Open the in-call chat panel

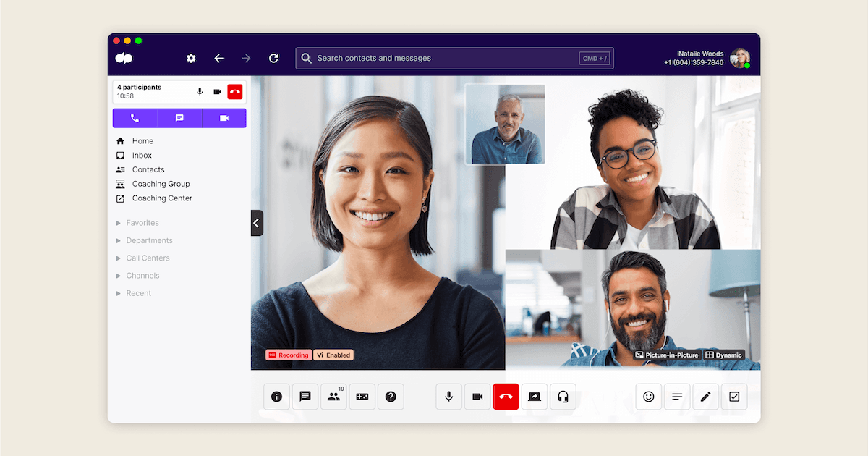point(305,396)
